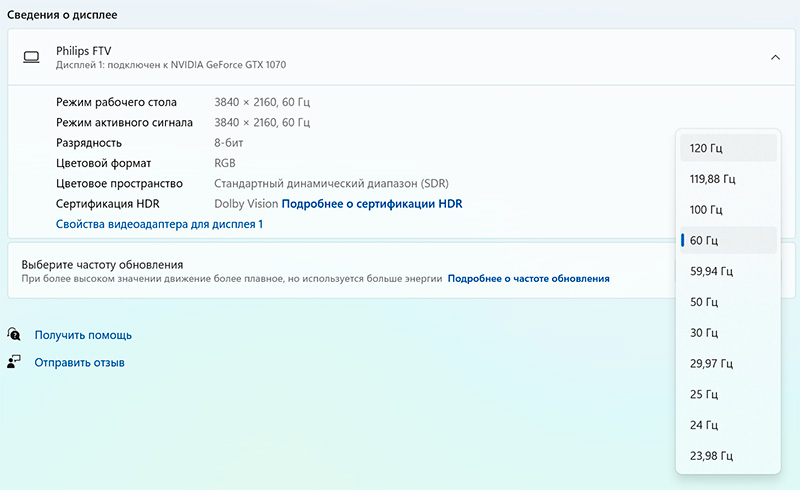Click 'Подробнее о частоте обновления' link
The height and width of the screenshot is (490, 800).
pyautogui.click(x=528, y=279)
